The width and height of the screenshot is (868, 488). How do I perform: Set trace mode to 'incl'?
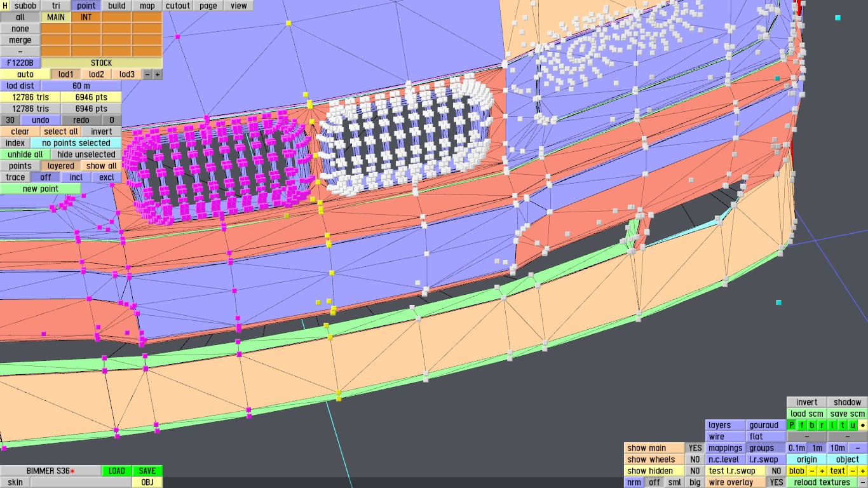tap(76, 177)
